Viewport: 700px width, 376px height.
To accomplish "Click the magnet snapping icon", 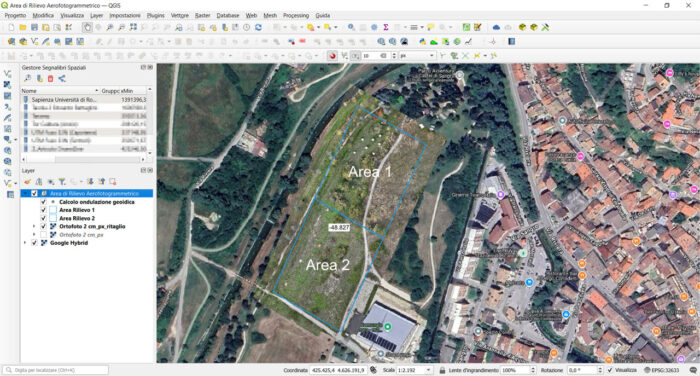I will point(332,56).
